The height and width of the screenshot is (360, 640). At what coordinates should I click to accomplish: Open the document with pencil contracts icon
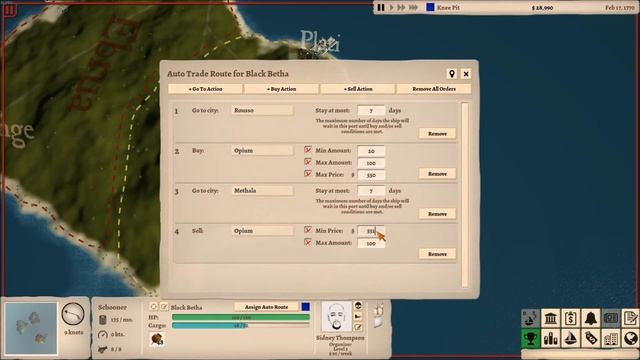click(630, 318)
